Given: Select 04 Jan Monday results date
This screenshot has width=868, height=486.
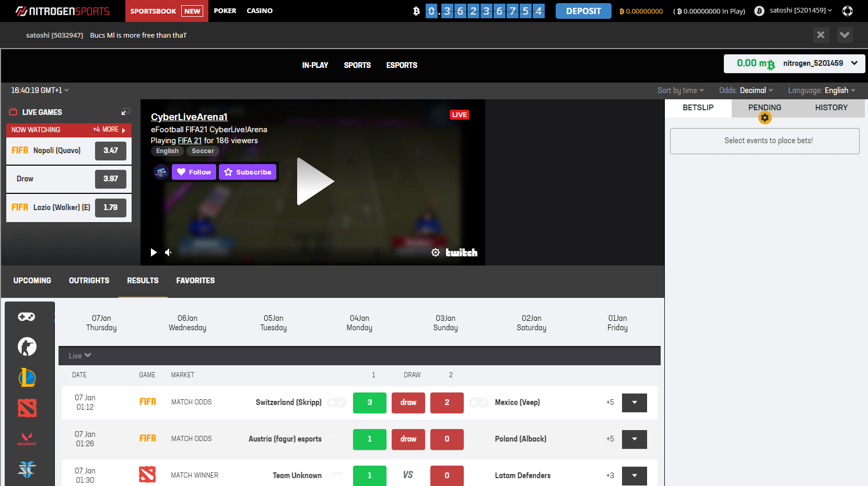Looking at the screenshot, I should (x=359, y=323).
